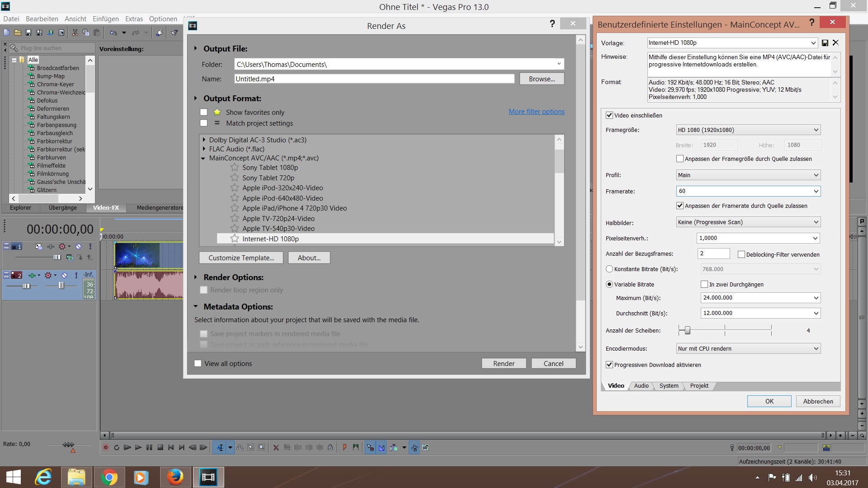The image size is (868, 488).
Task: Click the More filter options link
Action: click(x=536, y=112)
